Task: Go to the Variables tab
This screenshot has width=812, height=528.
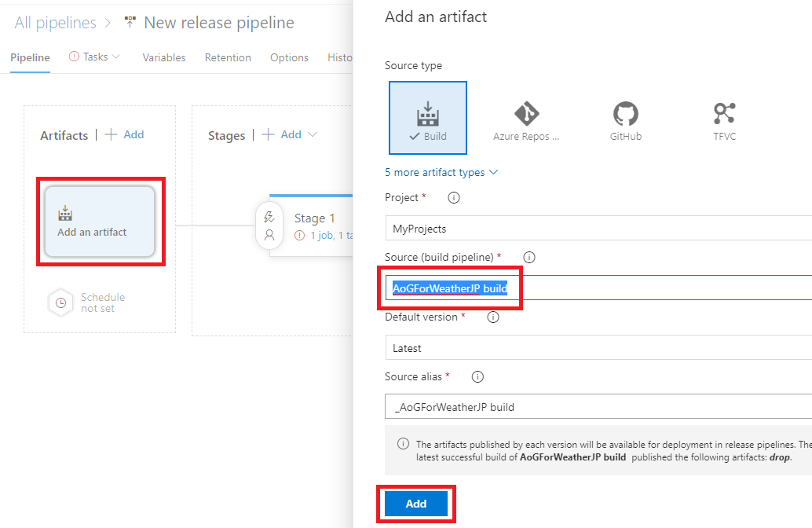Action: pyautogui.click(x=163, y=57)
